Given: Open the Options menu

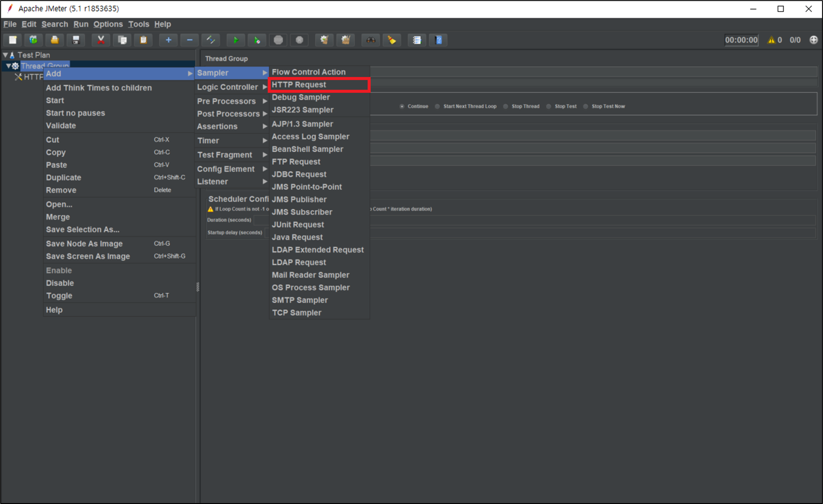Looking at the screenshot, I should coord(108,24).
